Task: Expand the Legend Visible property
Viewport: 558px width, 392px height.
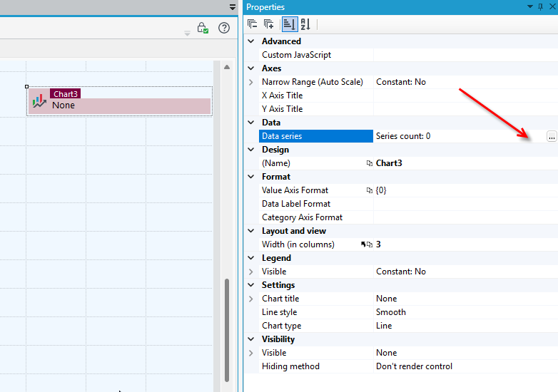Action: coord(251,272)
